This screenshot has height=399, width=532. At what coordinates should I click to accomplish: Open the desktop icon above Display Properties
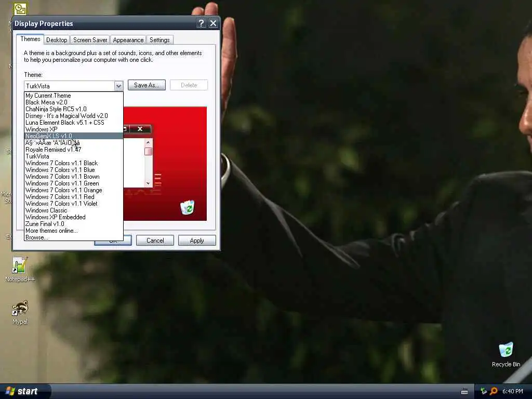(x=20, y=8)
